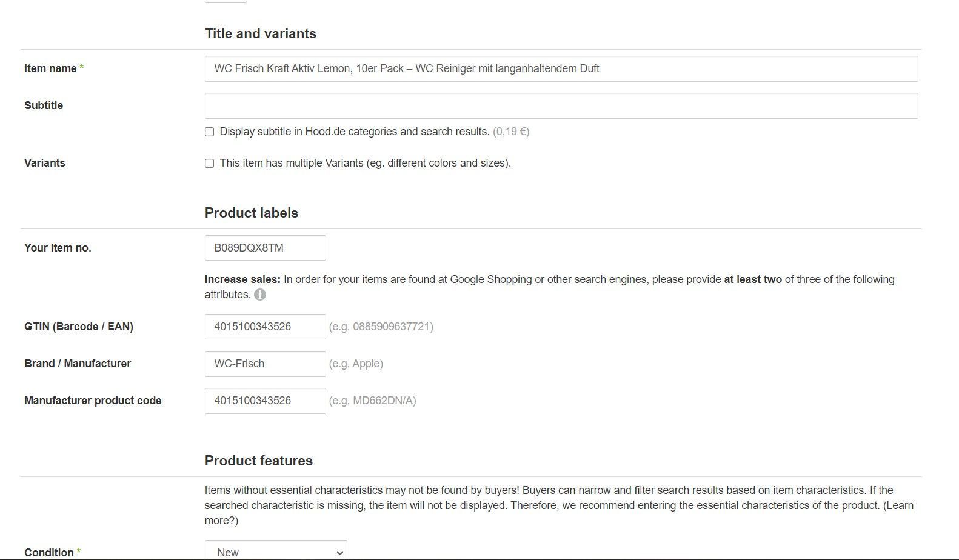
Task: Click the 'Display subtitle in Hood.de' label text
Action: point(354,132)
